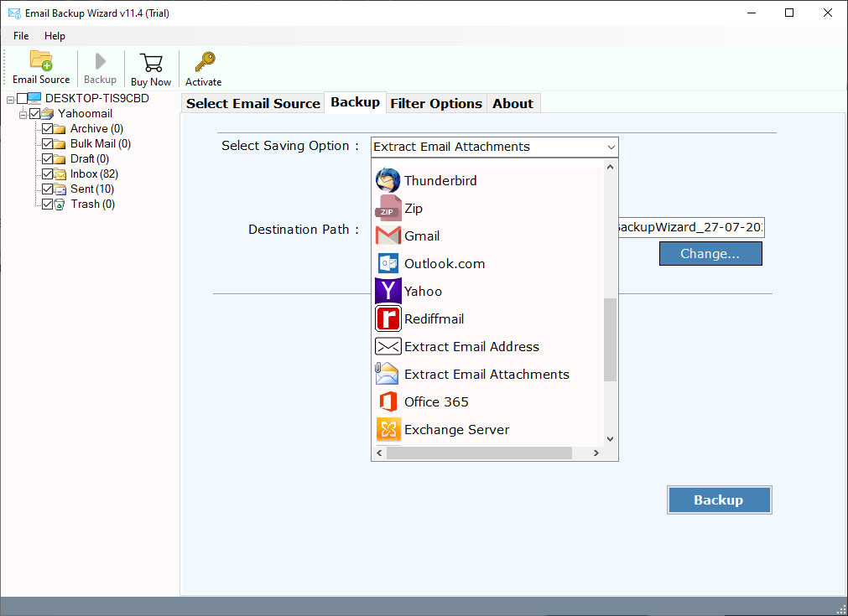Uncheck the Draft (0) checkbox
The height and width of the screenshot is (616, 848).
pos(48,159)
